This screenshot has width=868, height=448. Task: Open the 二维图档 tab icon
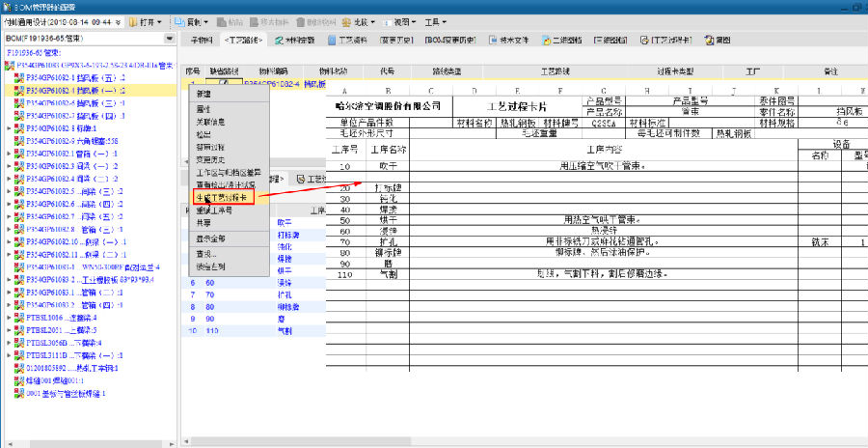coord(542,41)
